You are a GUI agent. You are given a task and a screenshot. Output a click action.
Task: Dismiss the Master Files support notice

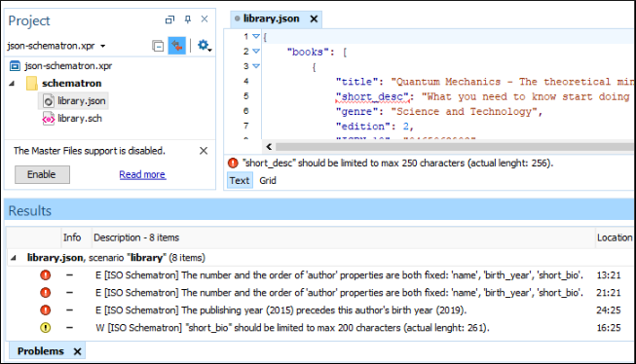(204, 151)
